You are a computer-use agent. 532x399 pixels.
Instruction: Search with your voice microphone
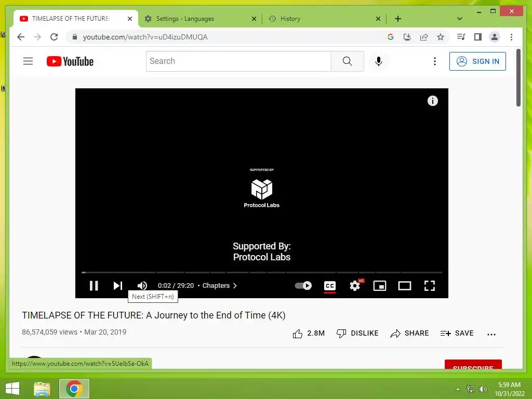[379, 61]
